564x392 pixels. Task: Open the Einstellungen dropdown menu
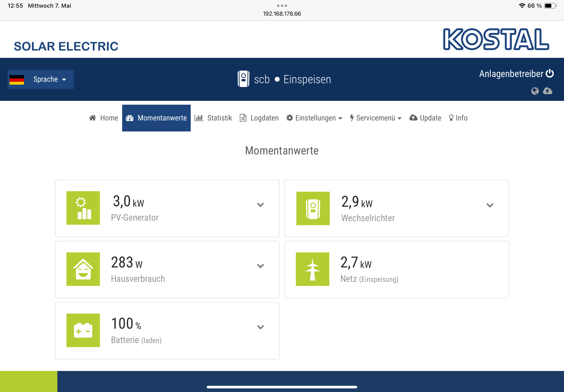click(x=314, y=118)
